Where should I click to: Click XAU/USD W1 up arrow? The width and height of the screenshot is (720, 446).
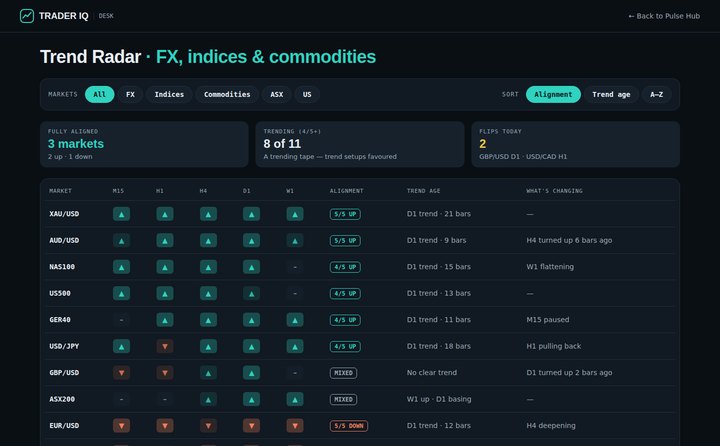coord(295,214)
